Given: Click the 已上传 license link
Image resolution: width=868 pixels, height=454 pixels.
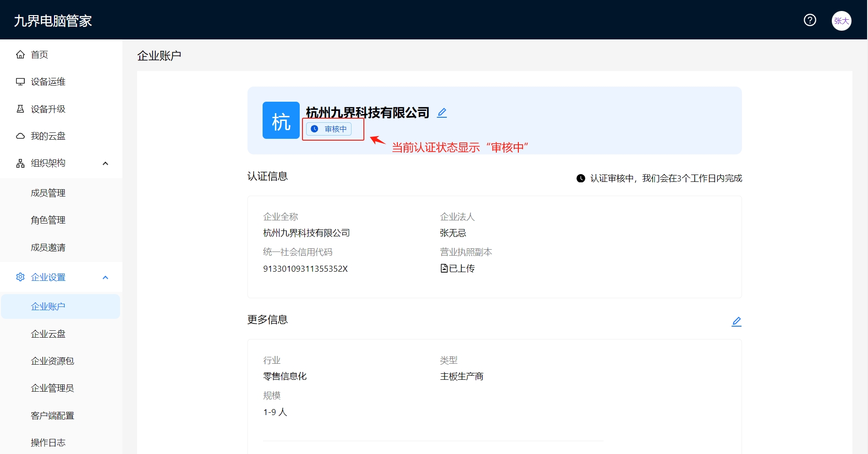Looking at the screenshot, I should coord(461,268).
